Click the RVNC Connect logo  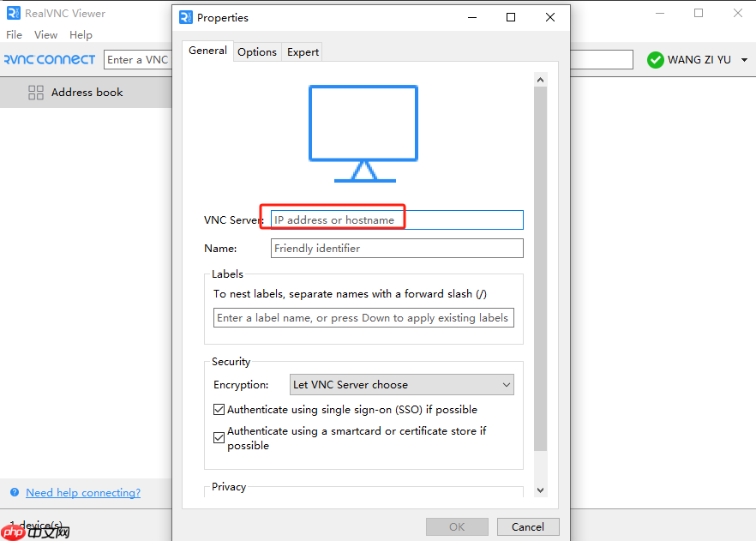click(x=50, y=59)
